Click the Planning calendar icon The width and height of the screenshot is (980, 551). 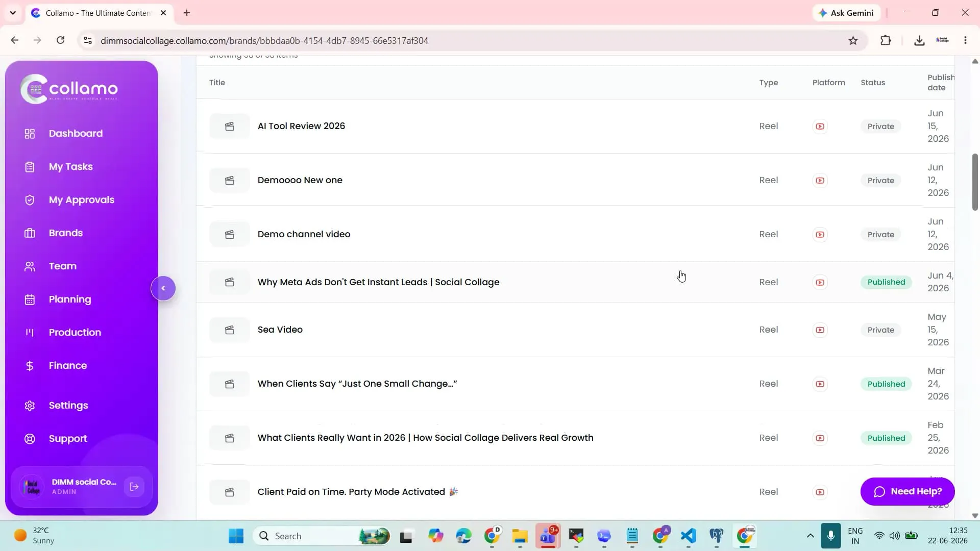(x=30, y=299)
